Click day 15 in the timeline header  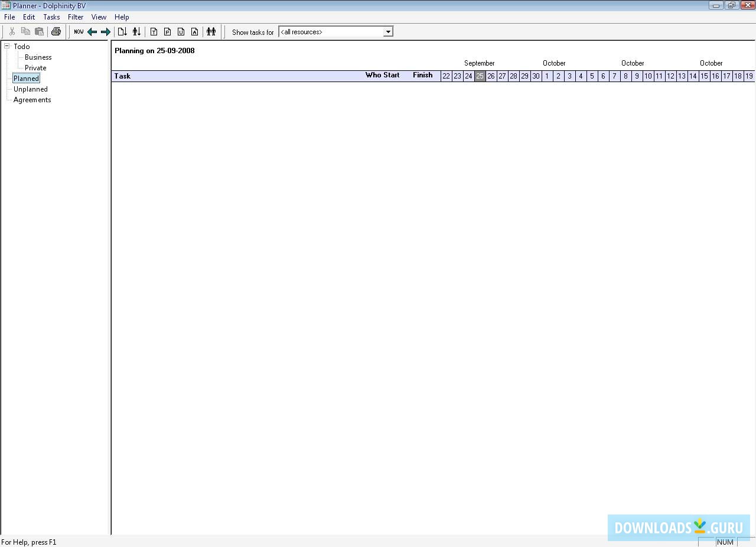coord(704,76)
